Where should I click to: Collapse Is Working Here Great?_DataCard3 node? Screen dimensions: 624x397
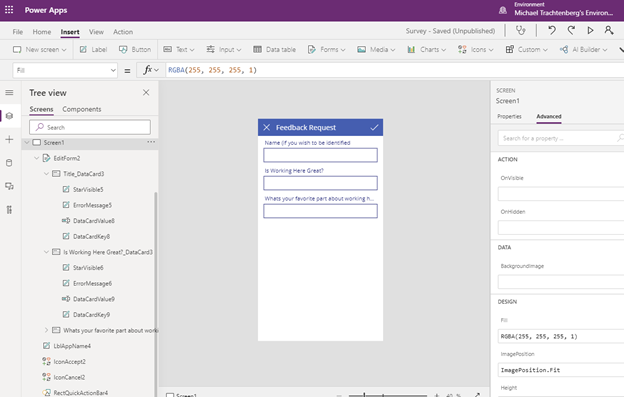[x=46, y=252]
